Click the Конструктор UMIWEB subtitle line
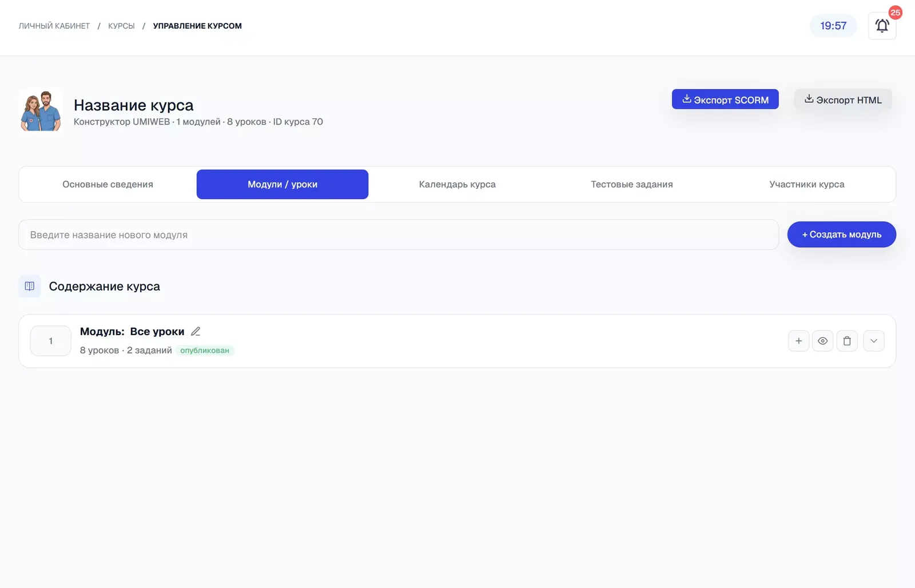Image resolution: width=915 pixels, height=588 pixels. pyautogui.click(x=198, y=122)
